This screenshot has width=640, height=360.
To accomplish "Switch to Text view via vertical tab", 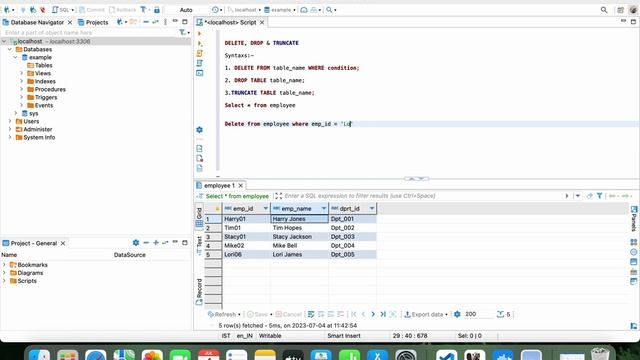I will 199,245.
